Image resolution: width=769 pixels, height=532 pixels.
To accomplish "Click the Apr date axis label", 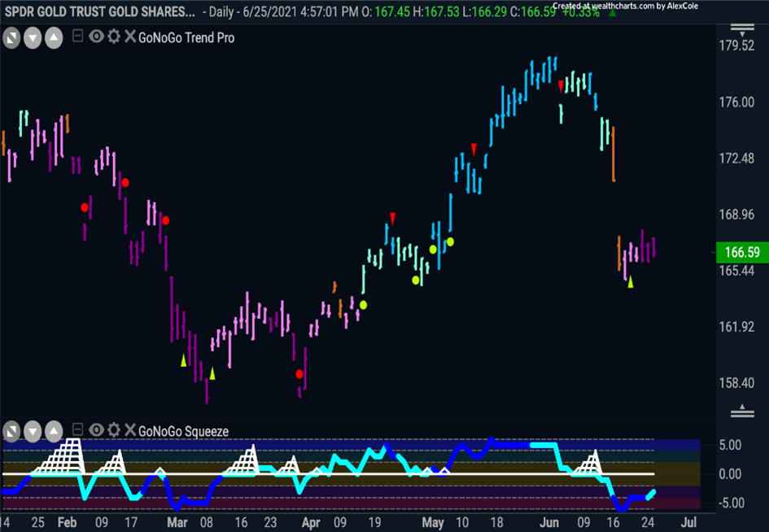I will pyautogui.click(x=311, y=522).
